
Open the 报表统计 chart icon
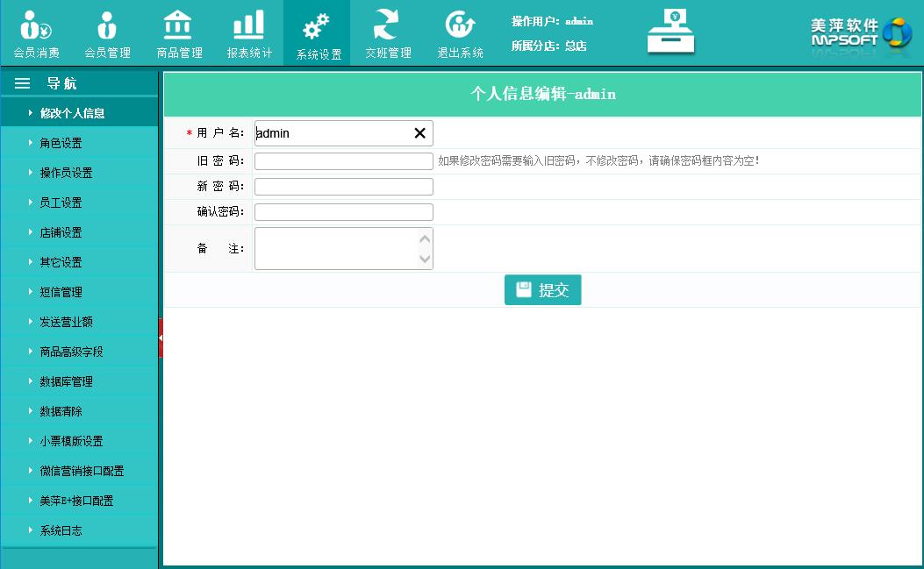point(249,25)
